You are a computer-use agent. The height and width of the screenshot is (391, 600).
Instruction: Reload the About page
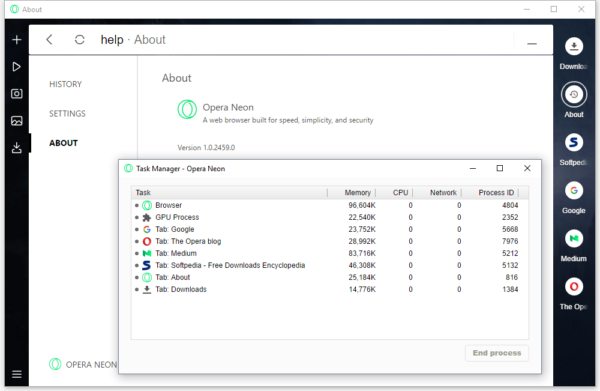pos(79,40)
